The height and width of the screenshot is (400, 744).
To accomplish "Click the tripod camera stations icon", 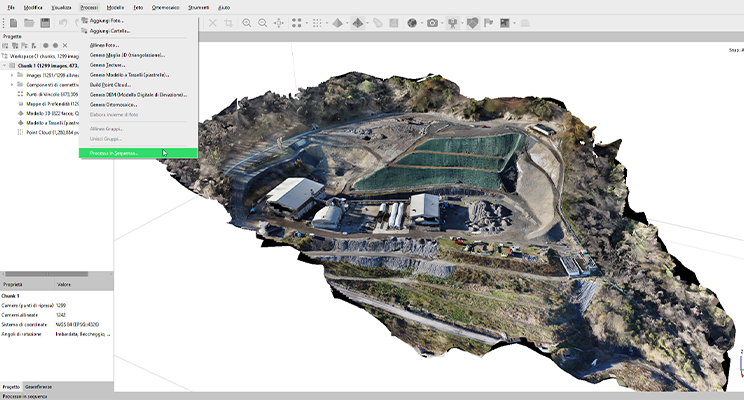I will click(453, 23).
